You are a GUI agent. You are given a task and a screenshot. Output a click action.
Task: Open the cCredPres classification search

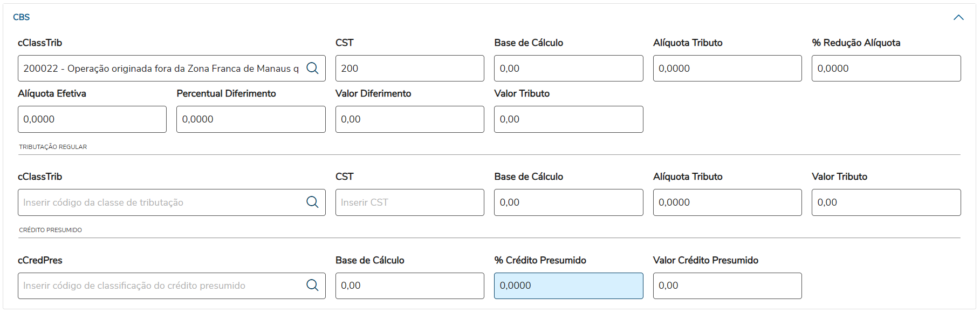[x=312, y=285]
